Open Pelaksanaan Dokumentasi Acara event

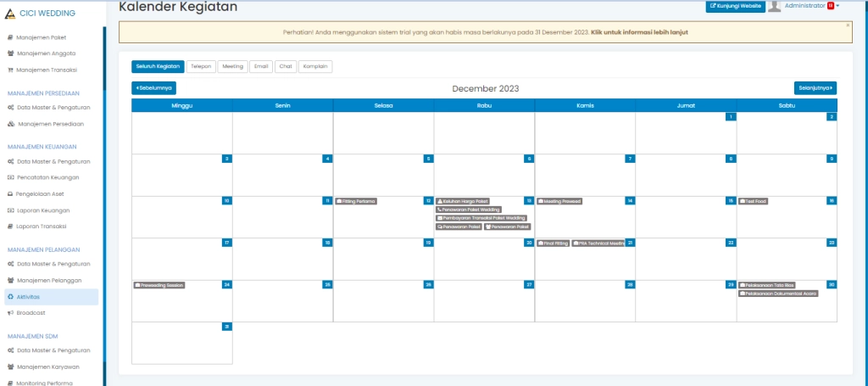pos(778,294)
